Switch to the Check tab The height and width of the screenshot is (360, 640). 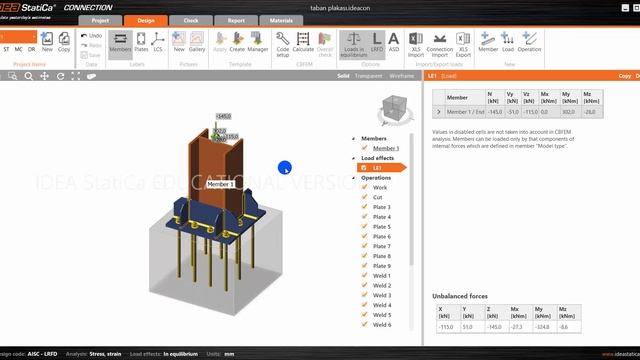[191, 20]
